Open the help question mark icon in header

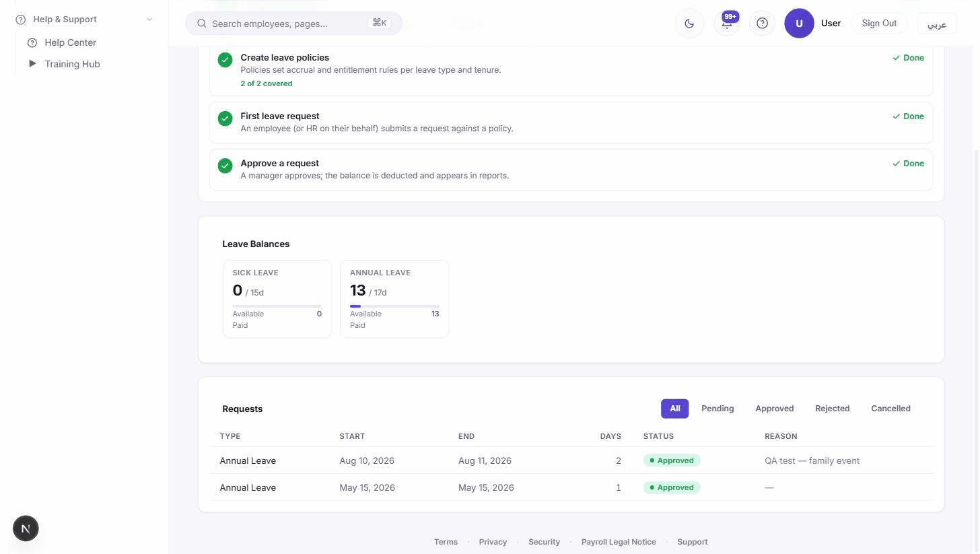762,24
